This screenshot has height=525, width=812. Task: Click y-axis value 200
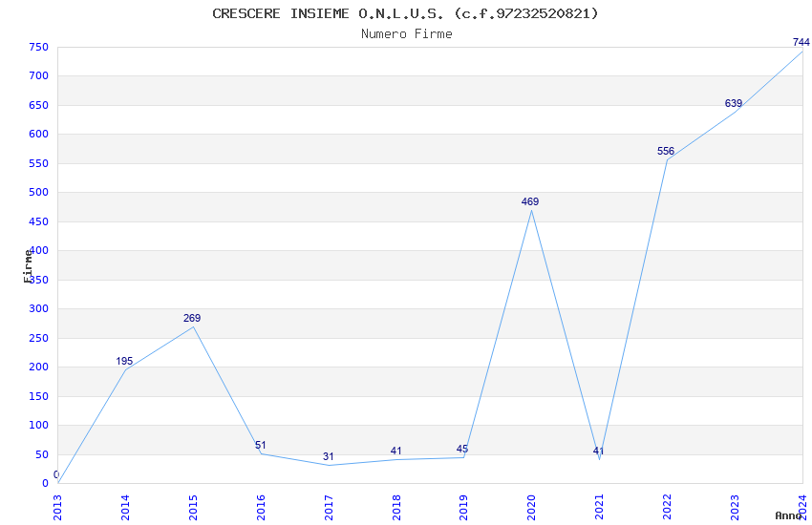[39, 367]
